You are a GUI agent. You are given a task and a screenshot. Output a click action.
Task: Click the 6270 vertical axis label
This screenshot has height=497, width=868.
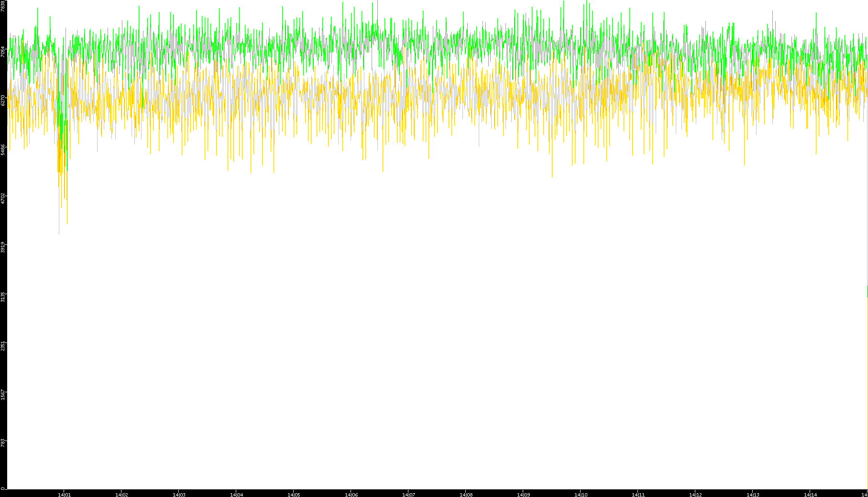[x=3, y=100]
